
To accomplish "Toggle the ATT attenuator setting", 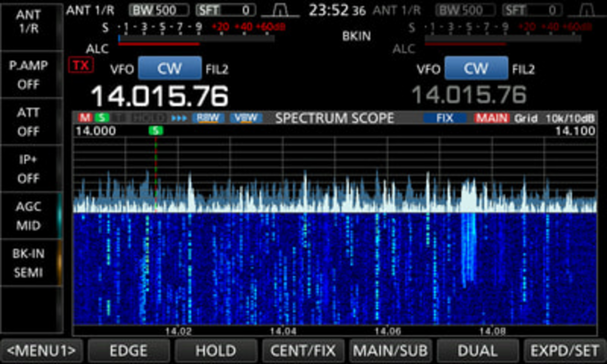I will 31,121.
